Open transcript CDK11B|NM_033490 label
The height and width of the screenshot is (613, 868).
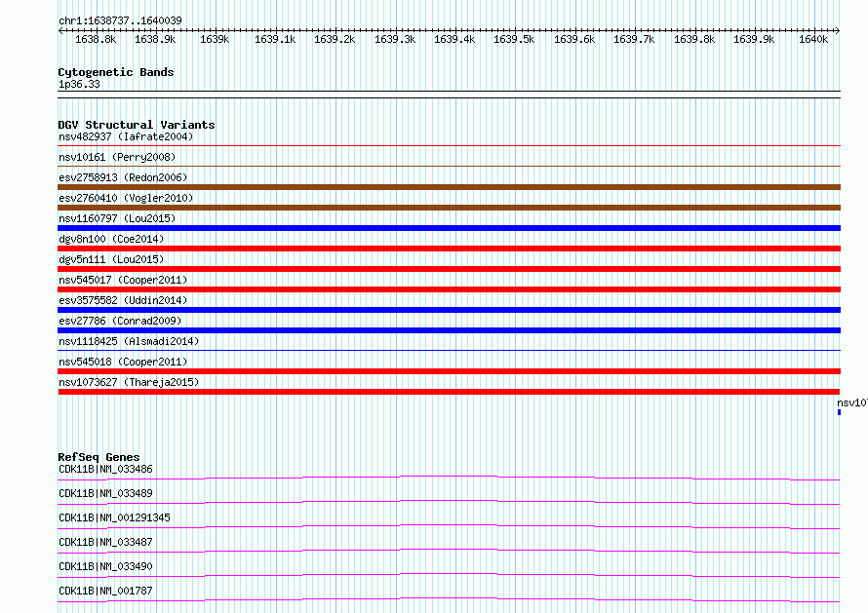[105, 566]
